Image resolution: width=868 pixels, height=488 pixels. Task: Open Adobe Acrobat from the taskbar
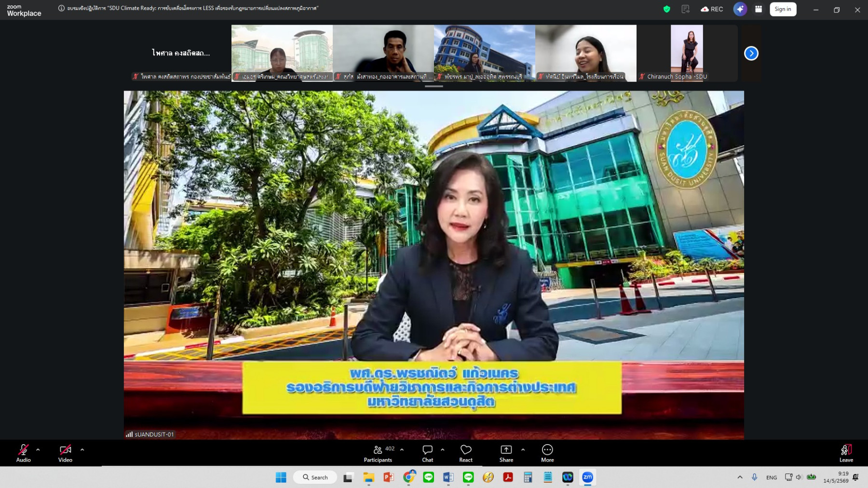point(508,477)
